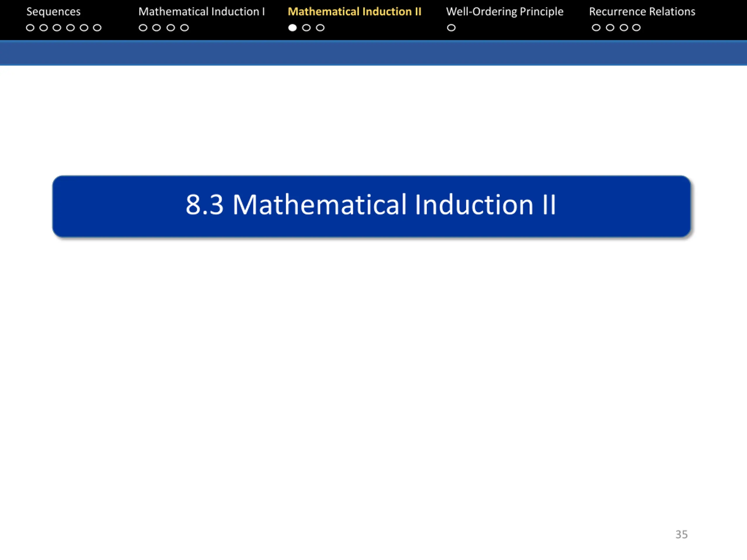
Task: Select fourth dot under Recurrence Relations
Action: (x=636, y=28)
